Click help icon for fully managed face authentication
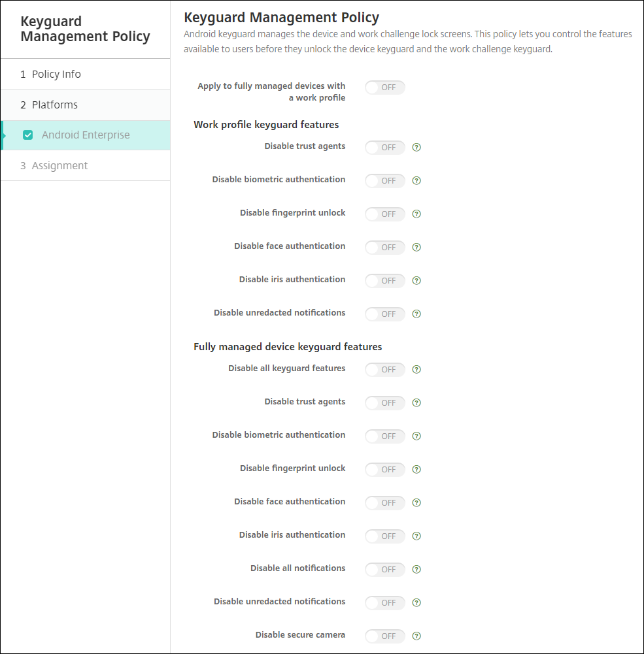Image resolution: width=644 pixels, height=654 pixels. [416, 502]
